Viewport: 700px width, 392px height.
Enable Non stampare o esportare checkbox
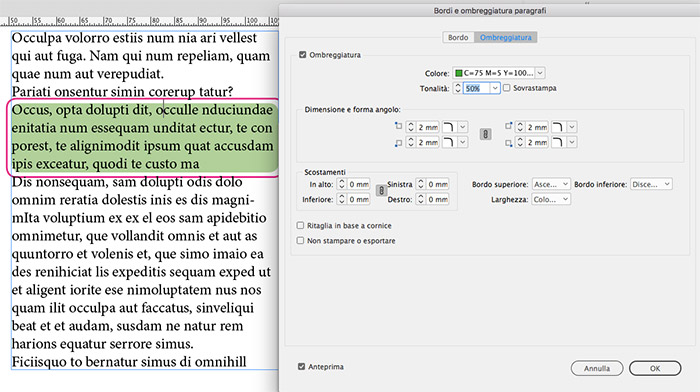(300, 241)
